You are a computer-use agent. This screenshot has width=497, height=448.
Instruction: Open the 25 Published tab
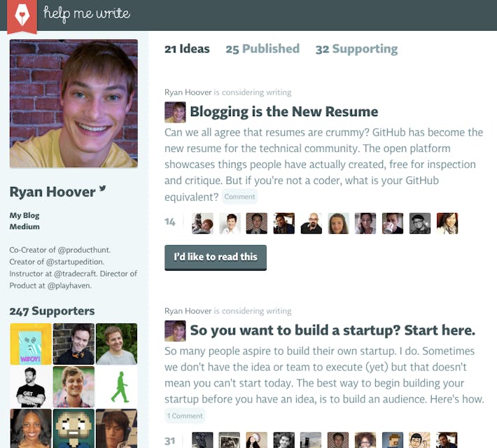click(x=262, y=49)
